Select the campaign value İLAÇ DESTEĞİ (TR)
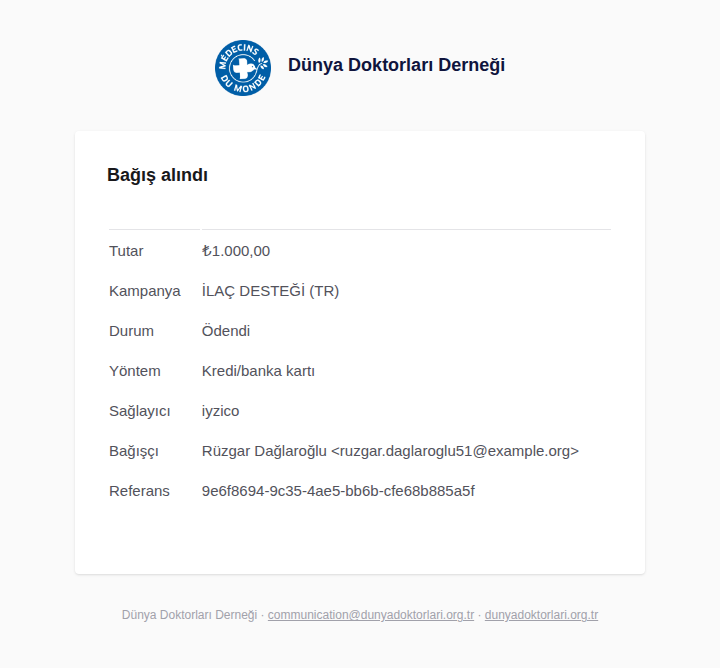Viewport: 720px width, 668px height. (270, 291)
